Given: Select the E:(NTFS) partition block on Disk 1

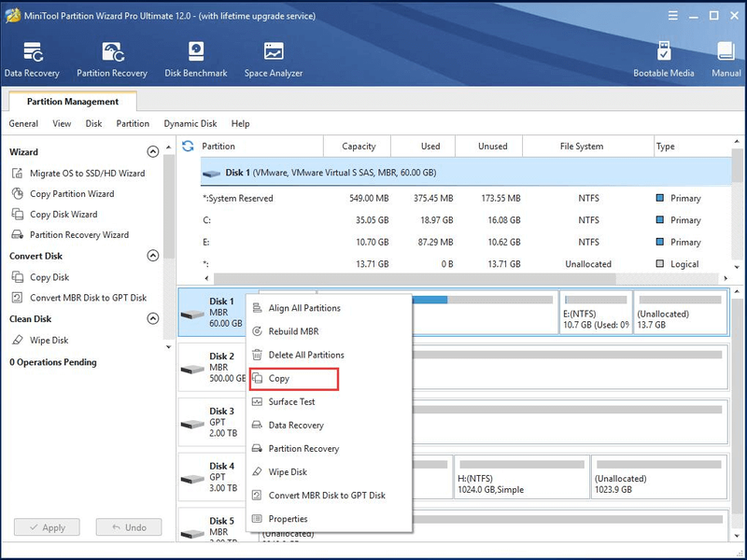Looking at the screenshot, I should coord(596,313).
